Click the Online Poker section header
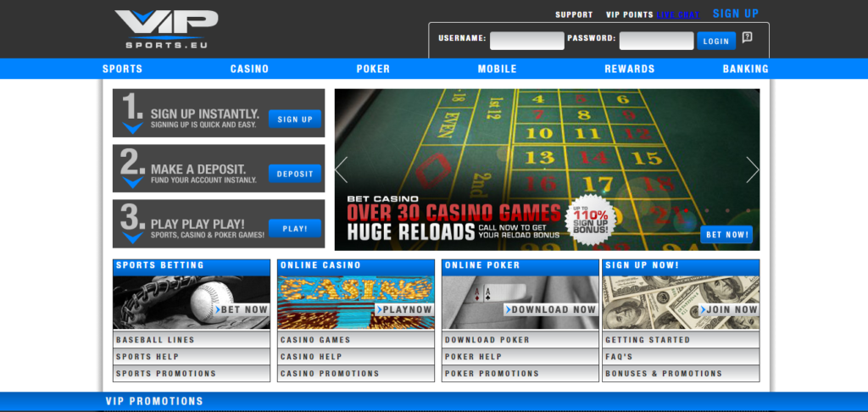 click(x=520, y=267)
